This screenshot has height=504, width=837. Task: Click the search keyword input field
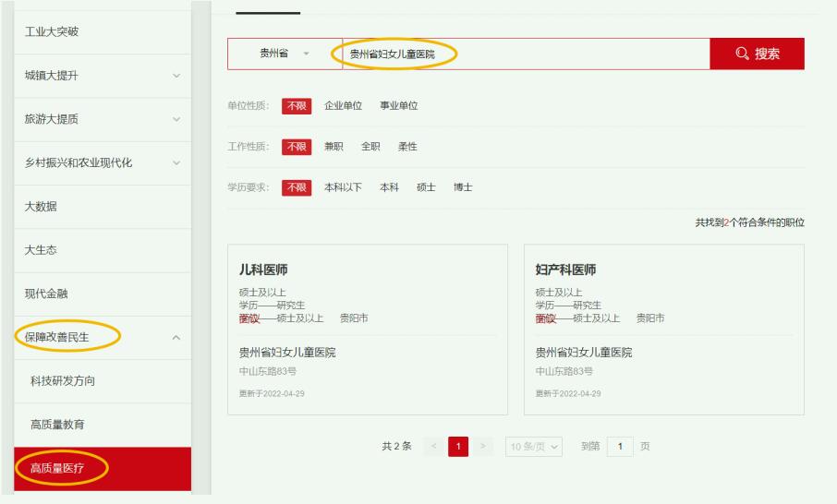[525, 54]
